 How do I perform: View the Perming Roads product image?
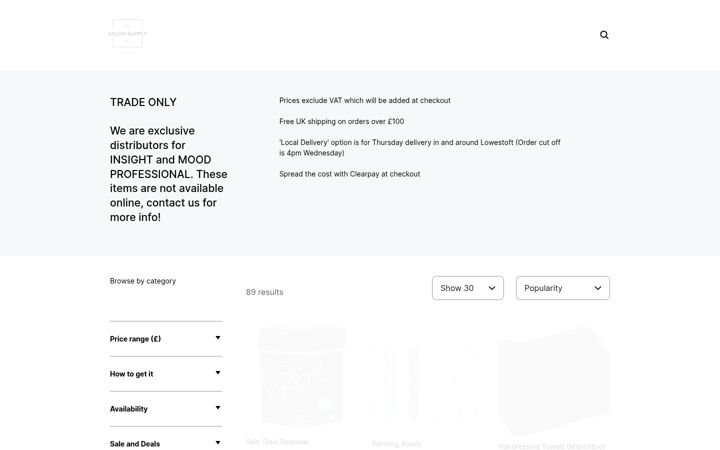click(427, 382)
